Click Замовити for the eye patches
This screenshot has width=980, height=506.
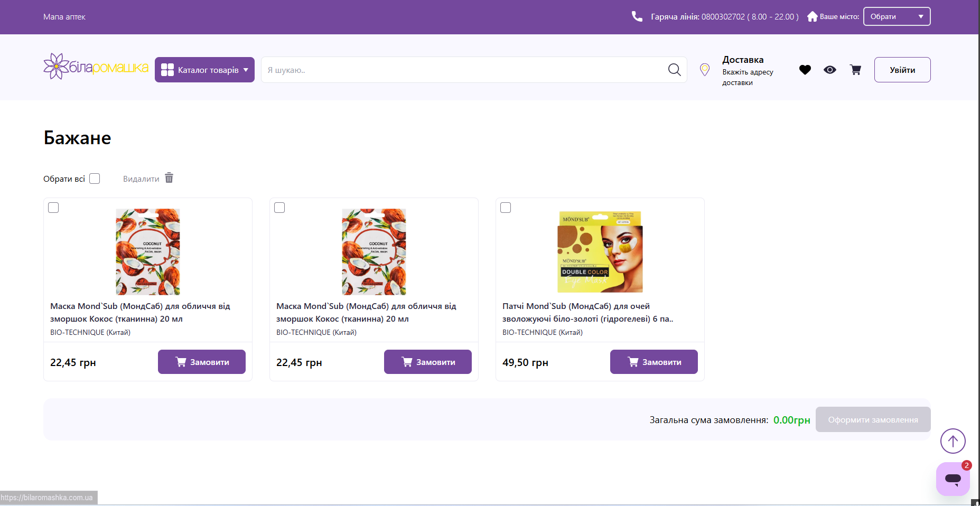(654, 362)
